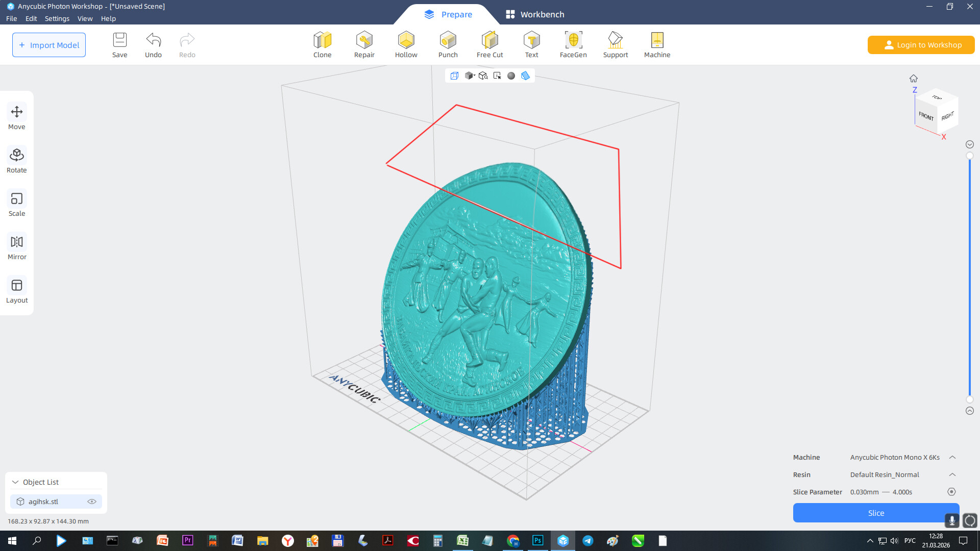Choose the Mirror tool
Image resolution: width=980 pixels, height=551 pixels.
[17, 246]
